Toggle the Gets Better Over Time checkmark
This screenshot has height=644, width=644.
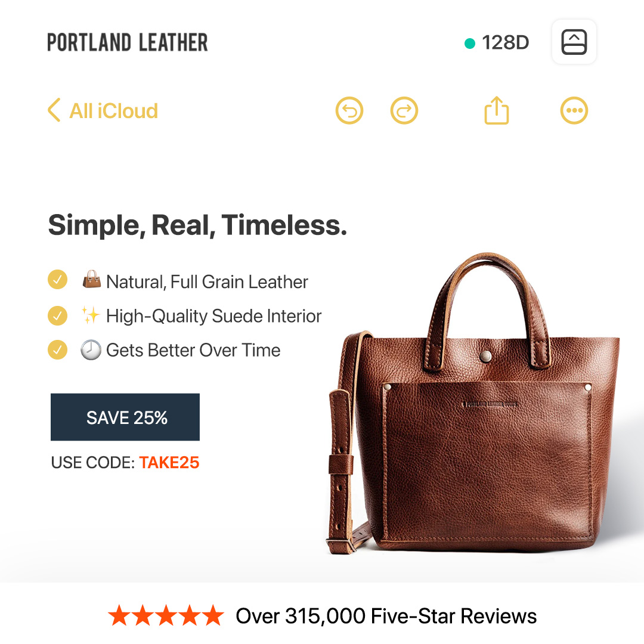coord(57,350)
